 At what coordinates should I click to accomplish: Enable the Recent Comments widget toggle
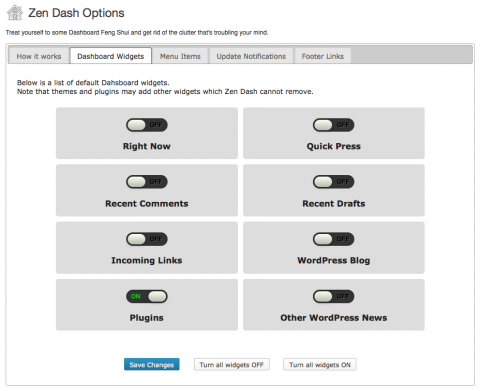point(147,182)
